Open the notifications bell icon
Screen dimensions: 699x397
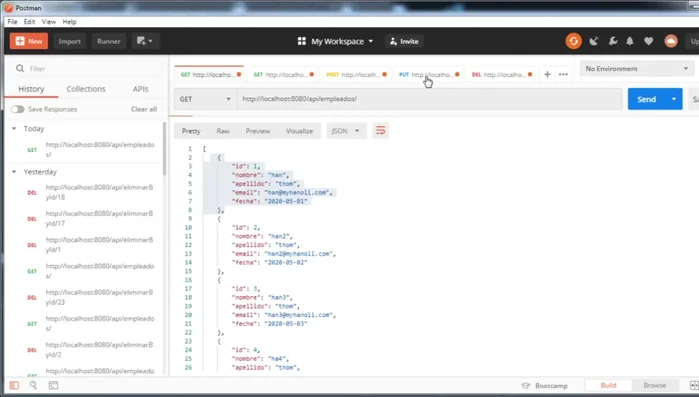(x=629, y=41)
